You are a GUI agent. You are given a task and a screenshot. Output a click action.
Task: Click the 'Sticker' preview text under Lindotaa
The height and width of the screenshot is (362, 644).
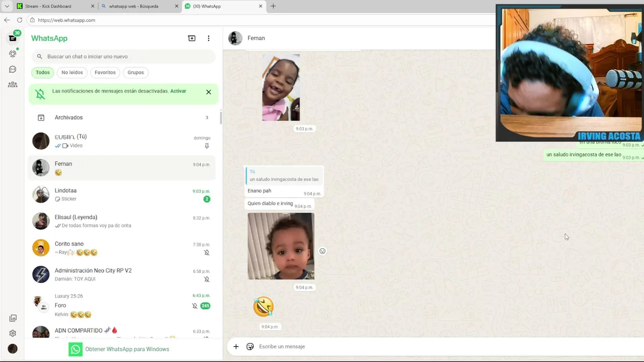coord(69,199)
